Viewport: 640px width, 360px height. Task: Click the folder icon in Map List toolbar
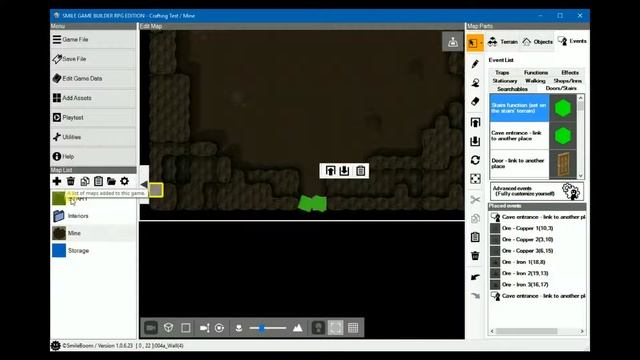(x=111, y=181)
